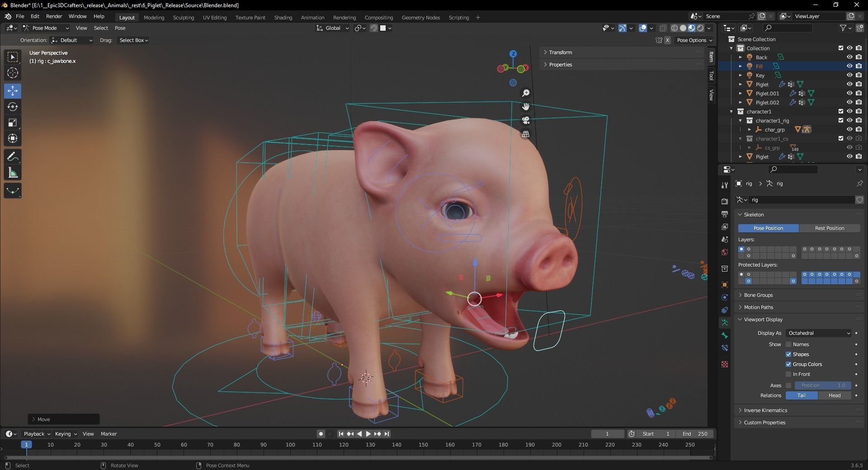Uncheck the Shapes checkbox
The width and height of the screenshot is (868, 470).
tap(788, 354)
